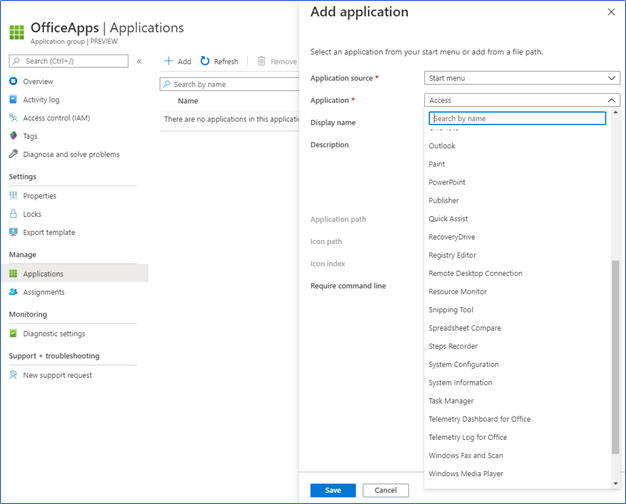Viewport: 626px width, 504px height.
Task: Click the Access control (IAM) icon
Action: point(13,117)
